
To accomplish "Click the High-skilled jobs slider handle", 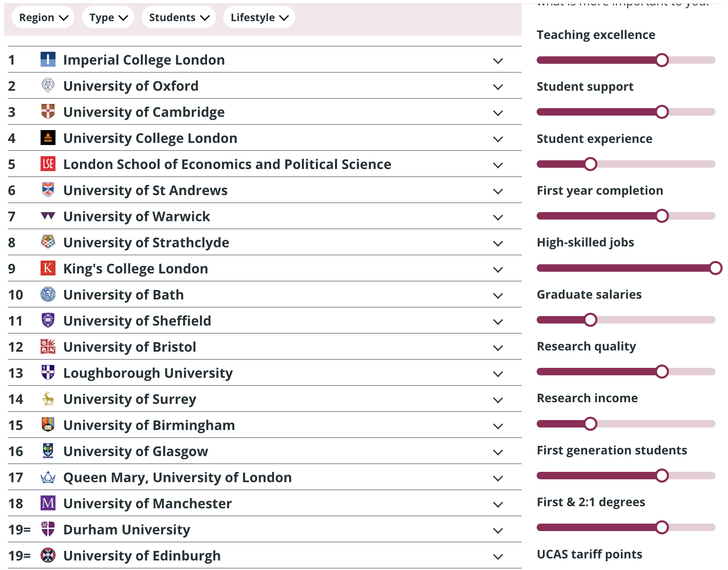I will pyautogui.click(x=715, y=268).
